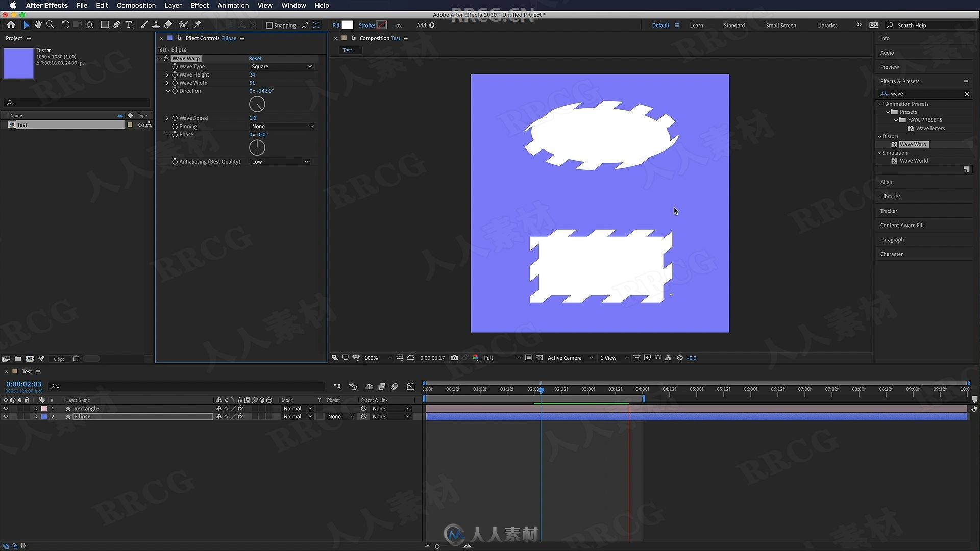Click the Animation menu in the menu bar

click(233, 6)
